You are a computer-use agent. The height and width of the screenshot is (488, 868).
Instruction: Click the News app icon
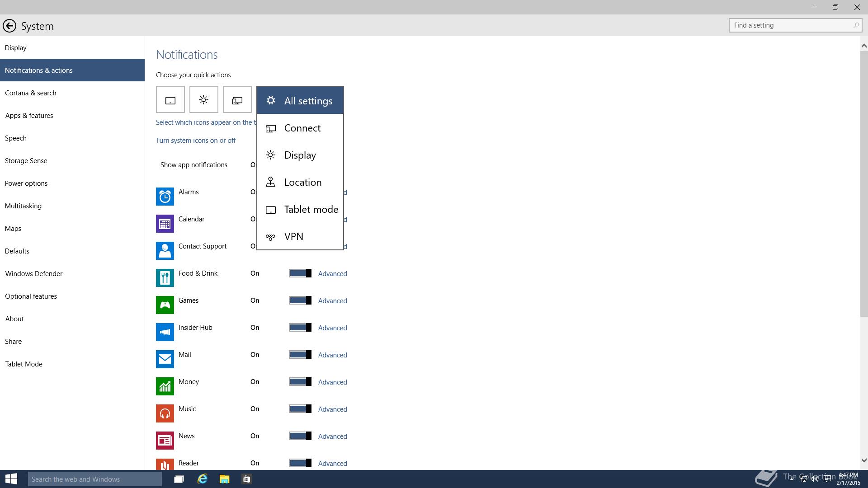(x=165, y=441)
